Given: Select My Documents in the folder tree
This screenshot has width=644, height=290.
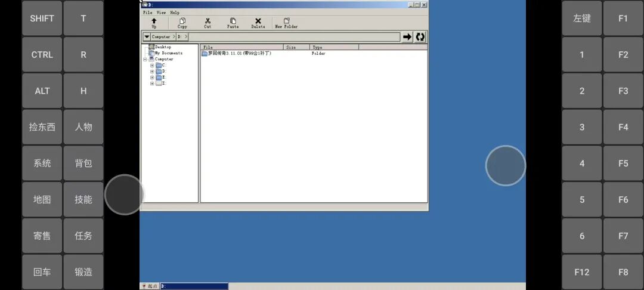Looking at the screenshot, I should coord(168,53).
